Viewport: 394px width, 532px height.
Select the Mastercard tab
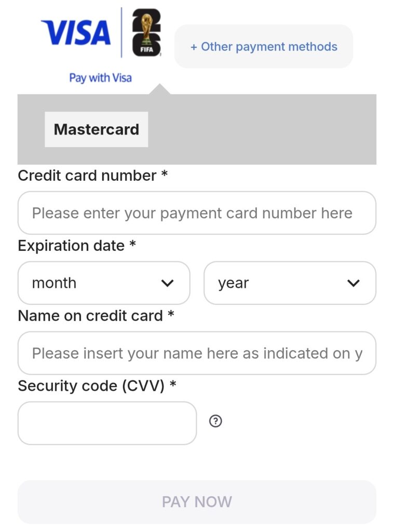pos(97,129)
